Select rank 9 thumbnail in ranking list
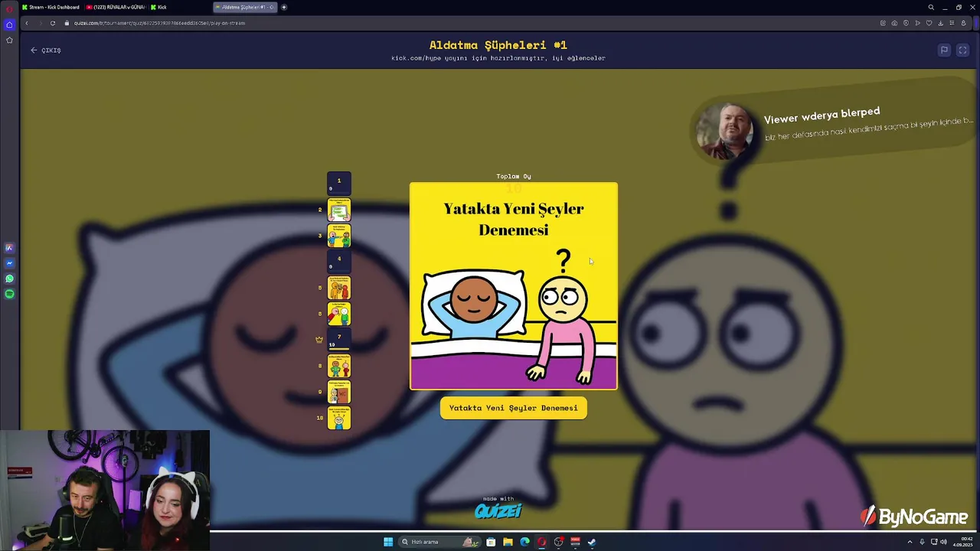The image size is (980, 551). (339, 392)
